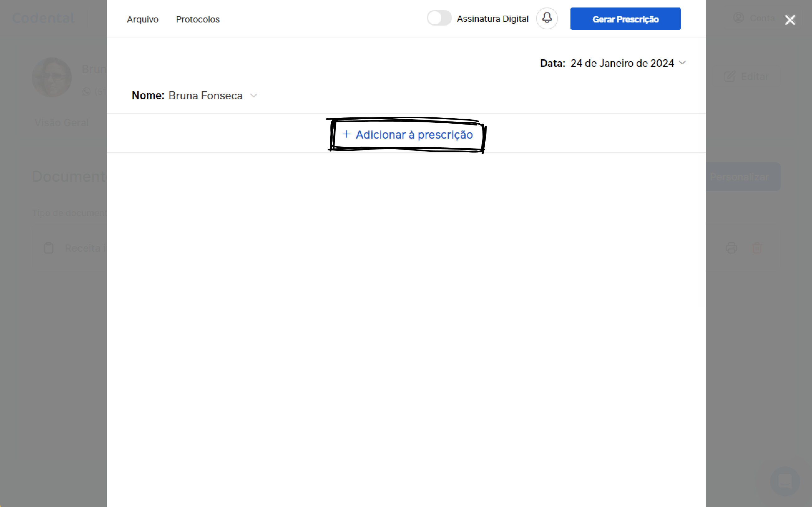Click the dimmed printer icon
Image resolution: width=812 pixels, height=507 pixels.
pyautogui.click(x=731, y=248)
